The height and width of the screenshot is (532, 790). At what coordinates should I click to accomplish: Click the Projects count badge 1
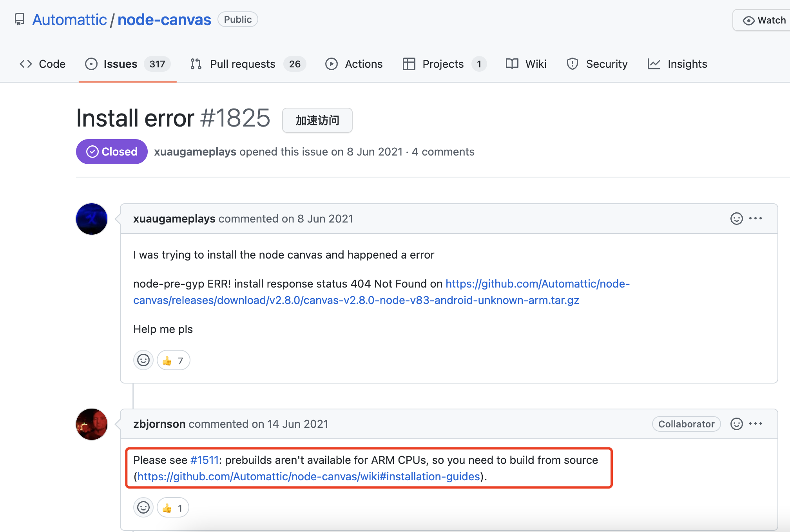pyautogui.click(x=479, y=64)
